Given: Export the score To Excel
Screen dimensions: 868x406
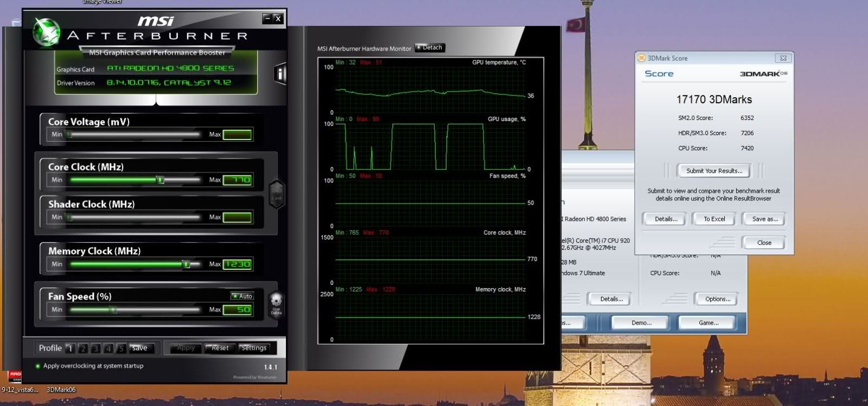Looking at the screenshot, I should pos(714,219).
